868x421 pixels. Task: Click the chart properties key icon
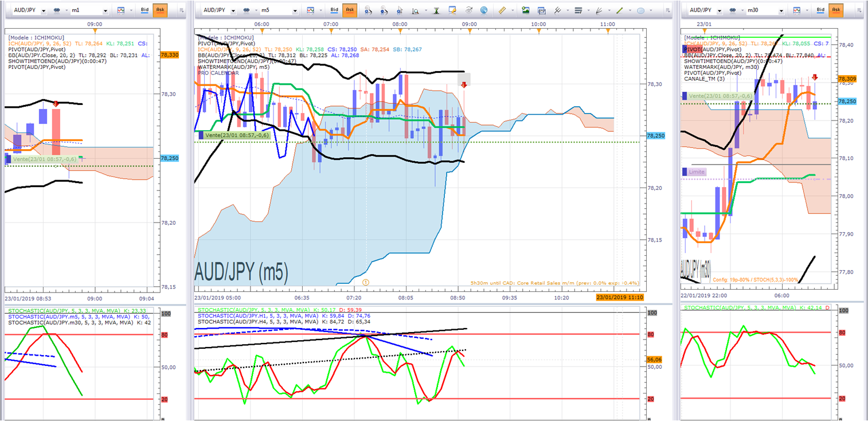(453, 10)
